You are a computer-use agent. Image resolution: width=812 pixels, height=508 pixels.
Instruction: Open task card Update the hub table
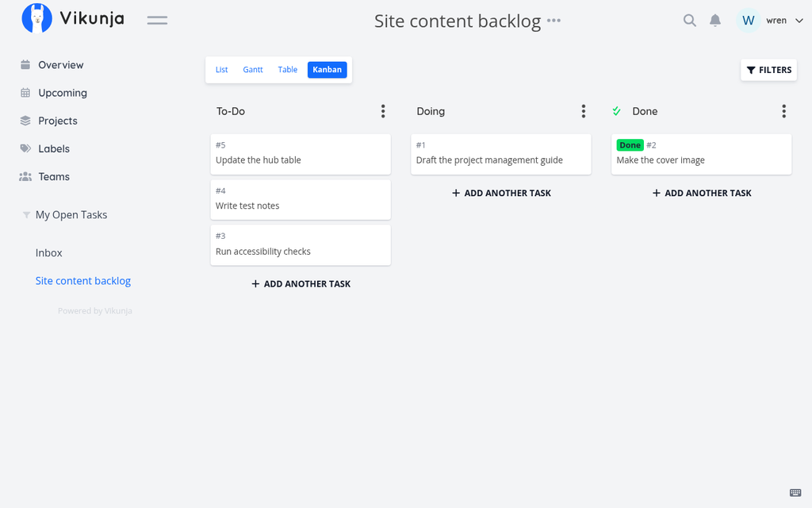pos(301,154)
